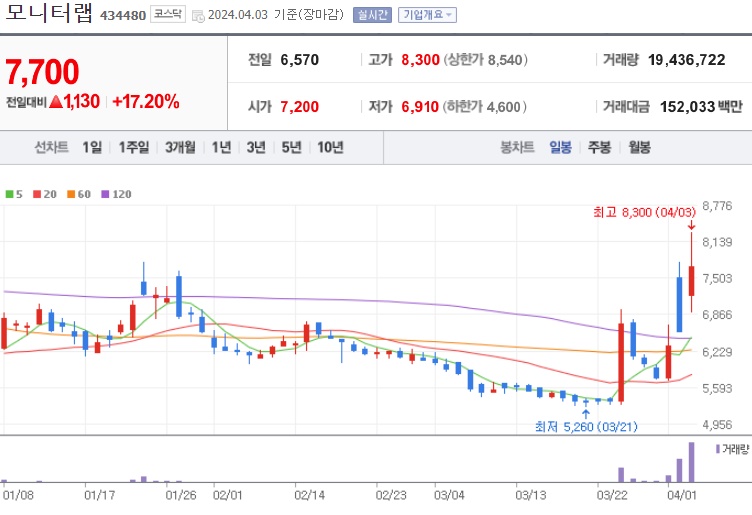The height and width of the screenshot is (515, 752).
Task: Click the 봉차트 label
Action: [x=517, y=147]
